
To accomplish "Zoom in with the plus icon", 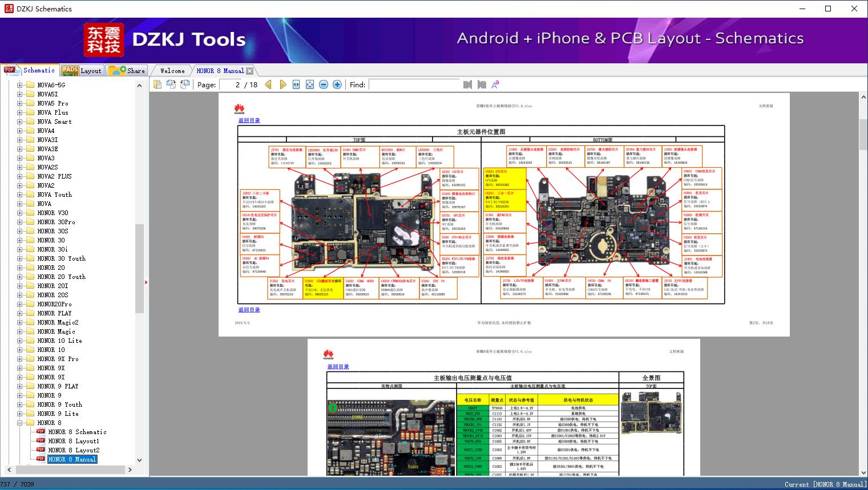I will tap(337, 84).
